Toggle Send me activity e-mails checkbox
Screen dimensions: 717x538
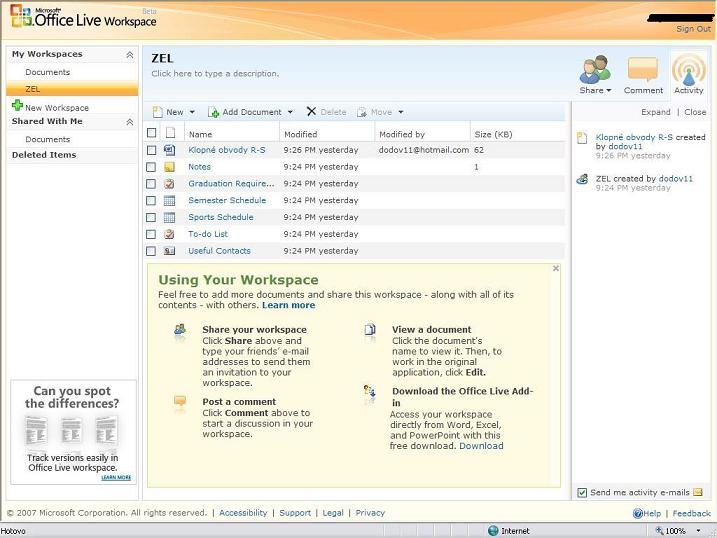582,493
